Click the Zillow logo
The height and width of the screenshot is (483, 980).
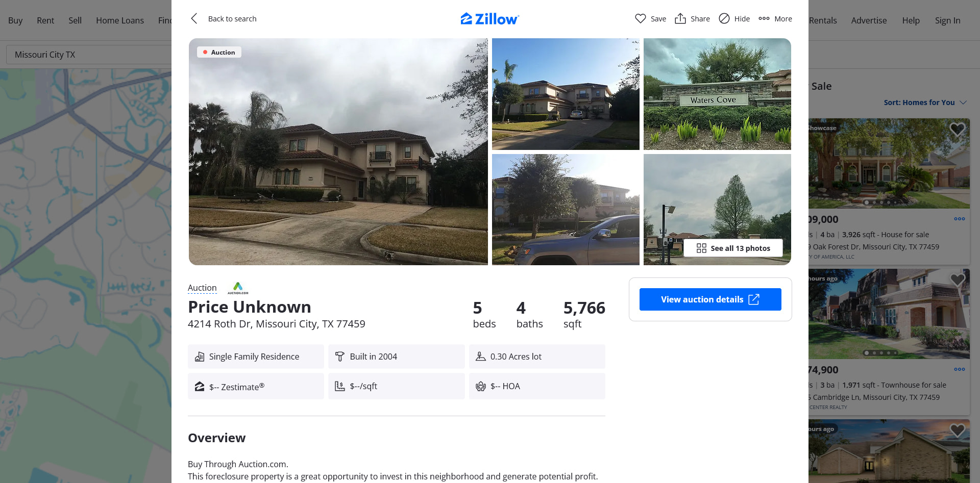point(490,19)
